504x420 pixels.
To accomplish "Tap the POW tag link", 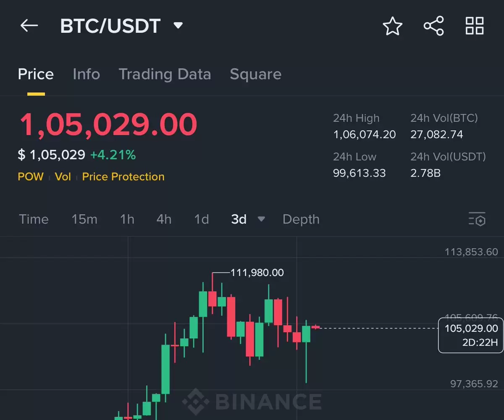I will [31, 177].
